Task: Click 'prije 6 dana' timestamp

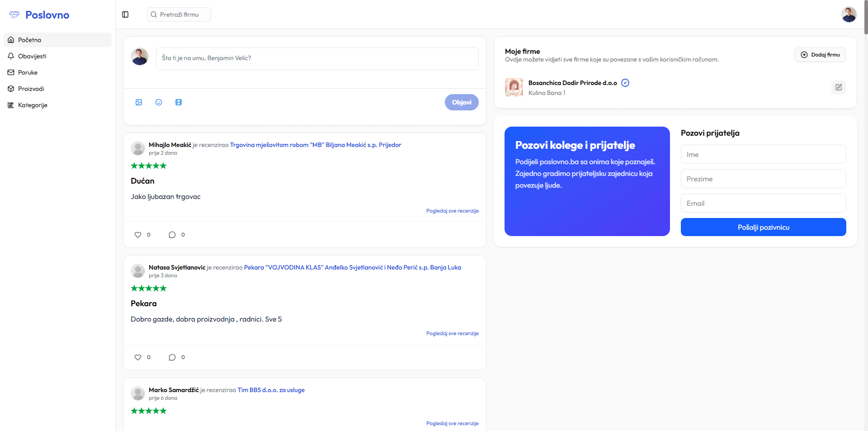Action: click(x=163, y=398)
